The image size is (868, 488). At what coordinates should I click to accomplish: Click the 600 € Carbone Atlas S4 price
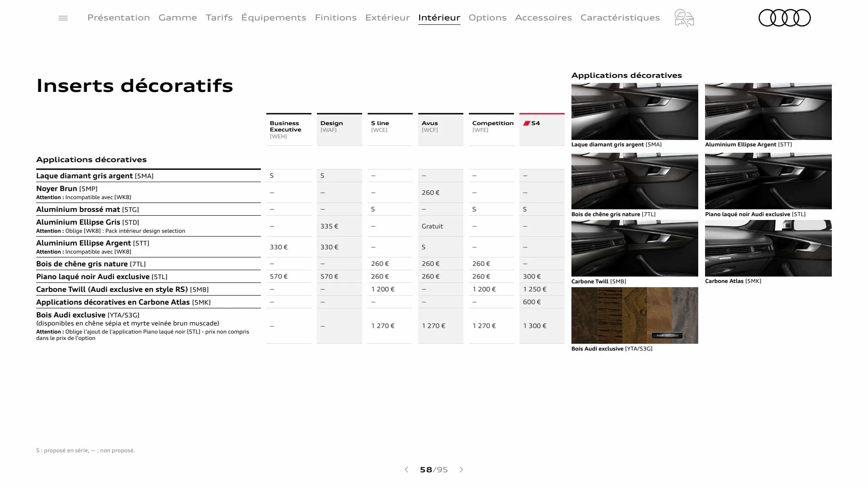532,302
